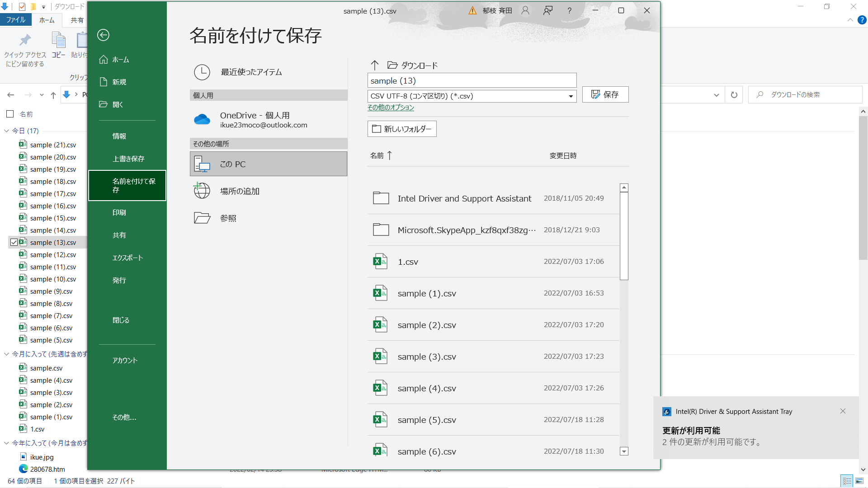Select the エクスポート menu item

click(x=127, y=258)
